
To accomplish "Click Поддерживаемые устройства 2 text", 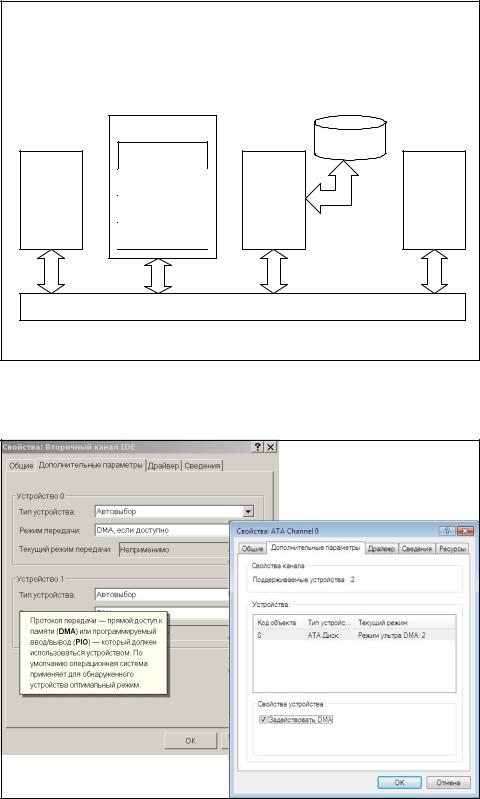I will click(x=303, y=580).
